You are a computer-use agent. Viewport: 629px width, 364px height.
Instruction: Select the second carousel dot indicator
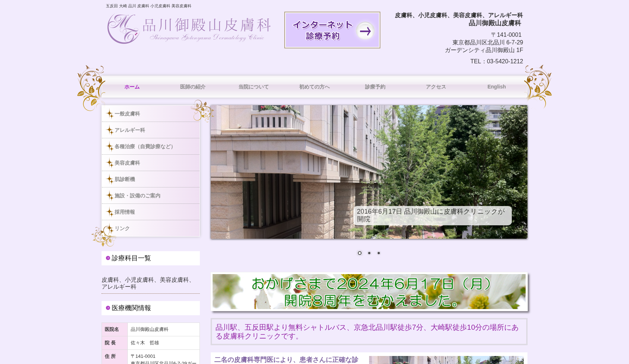(x=369, y=253)
